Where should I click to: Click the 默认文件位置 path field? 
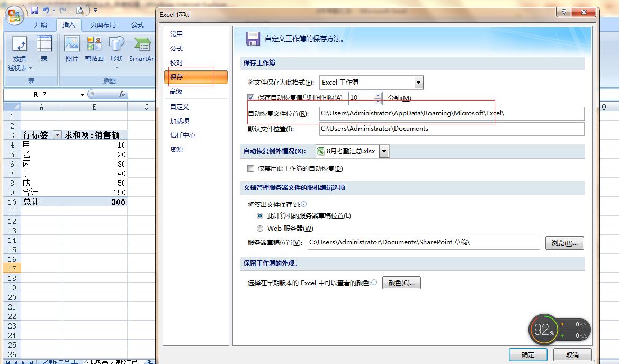pos(452,129)
